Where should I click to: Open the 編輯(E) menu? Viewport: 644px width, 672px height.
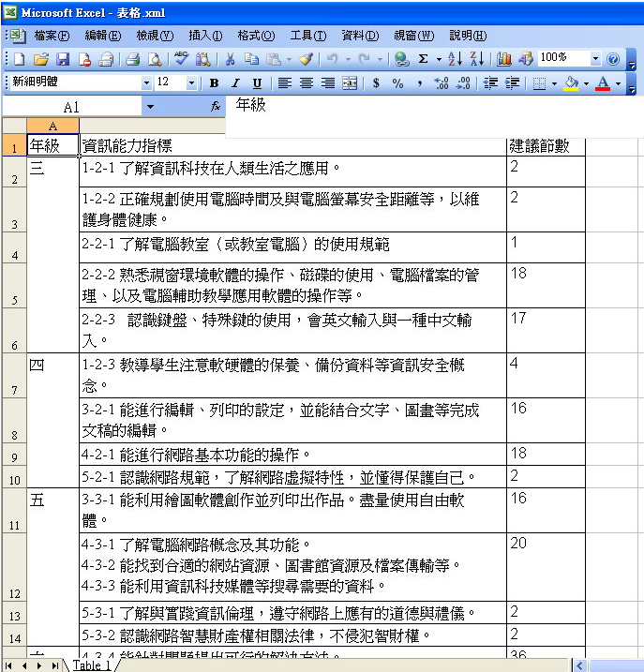point(103,35)
